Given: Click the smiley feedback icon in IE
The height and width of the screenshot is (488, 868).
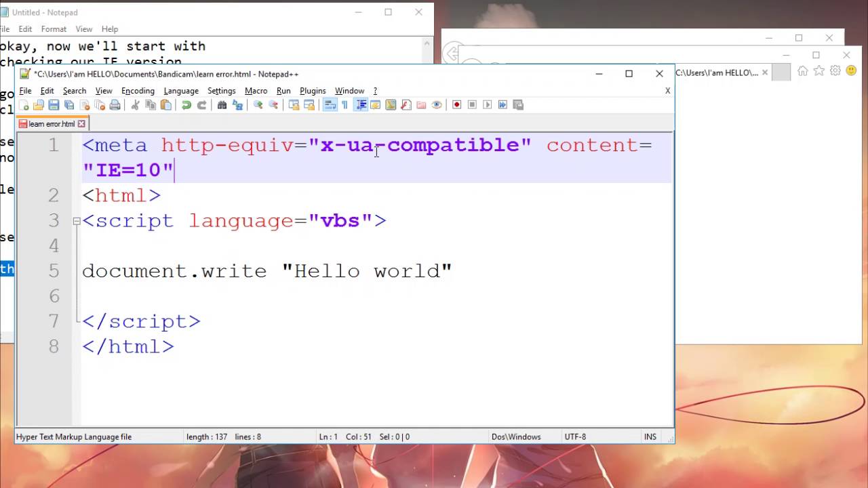Looking at the screenshot, I should (x=851, y=71).
